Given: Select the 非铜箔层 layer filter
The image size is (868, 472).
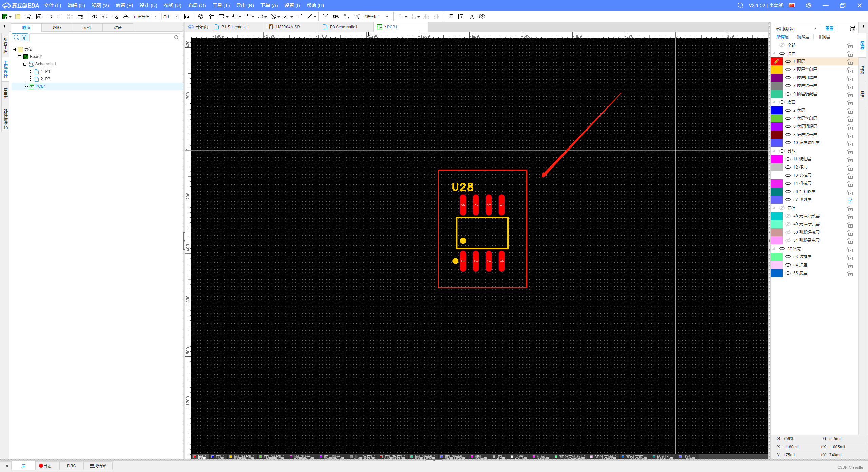Looking at the screenshot, I should pos(824,37).
